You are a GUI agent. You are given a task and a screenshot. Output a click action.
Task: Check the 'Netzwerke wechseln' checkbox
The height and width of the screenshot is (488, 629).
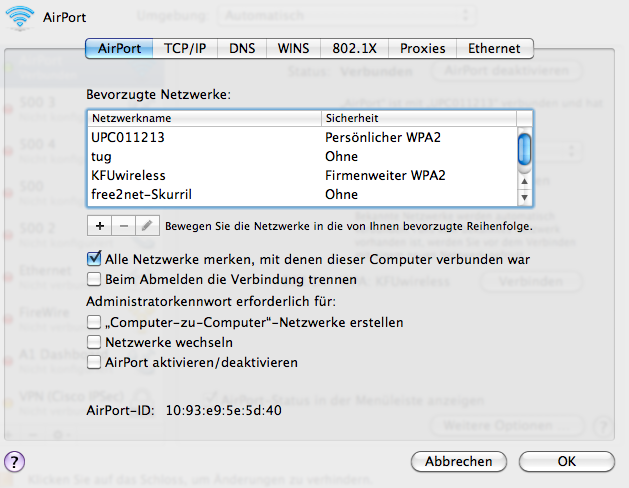point(94,342)
